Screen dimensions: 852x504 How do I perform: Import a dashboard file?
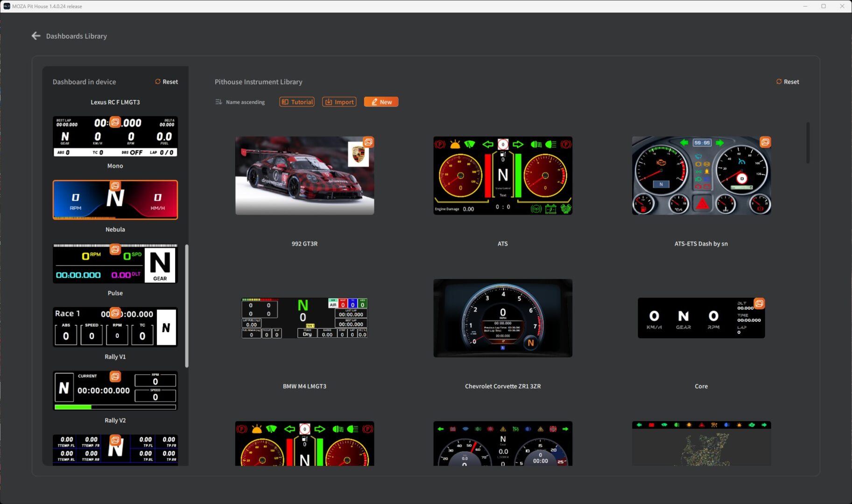pos(339,102)
